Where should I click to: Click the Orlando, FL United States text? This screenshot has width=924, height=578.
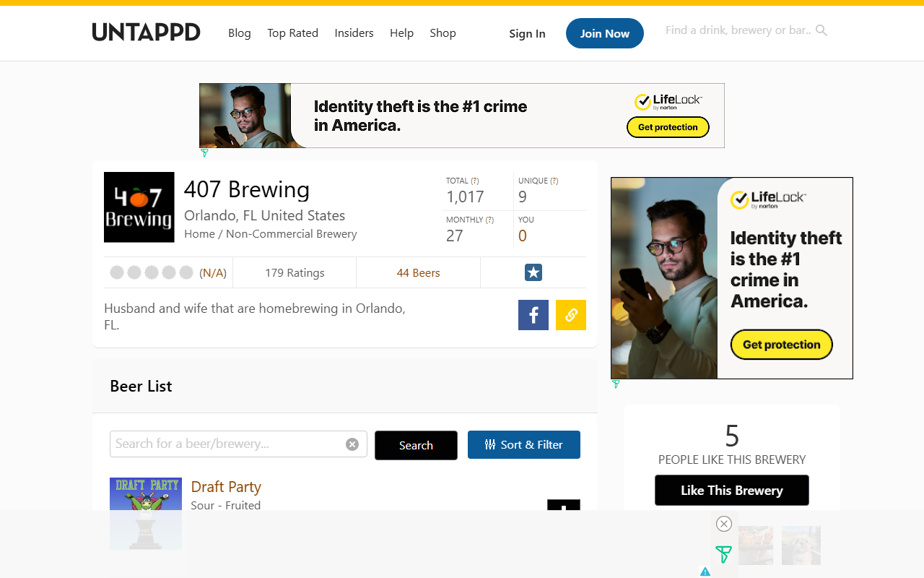coord(265,215)
